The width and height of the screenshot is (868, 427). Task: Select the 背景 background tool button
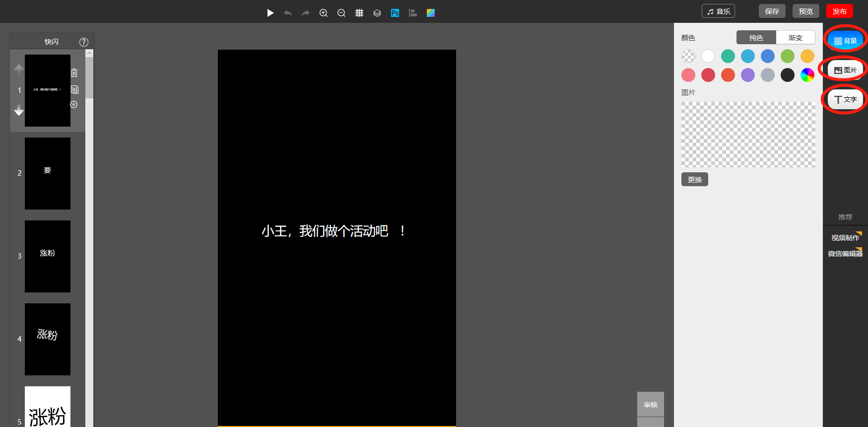(846, 40)
